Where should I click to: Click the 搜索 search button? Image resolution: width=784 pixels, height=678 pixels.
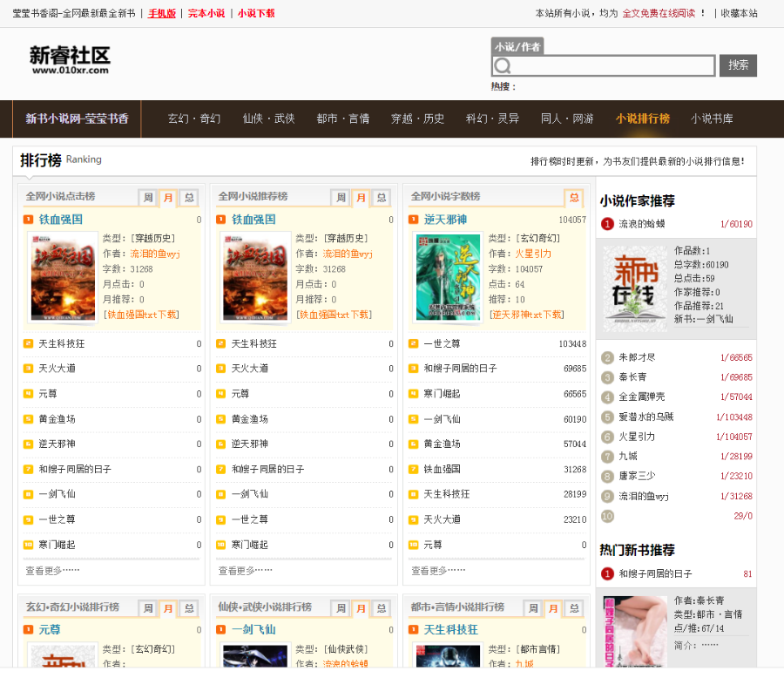coord(738,65)
